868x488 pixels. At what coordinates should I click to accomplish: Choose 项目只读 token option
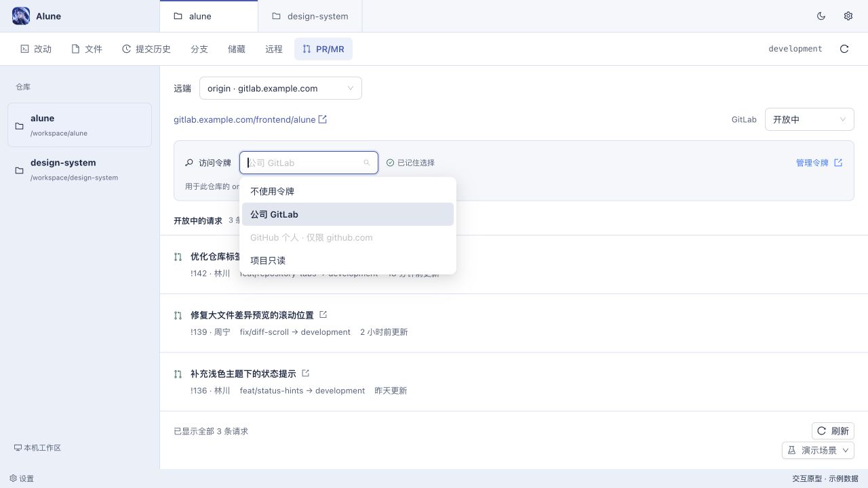(x=348, y=260)
